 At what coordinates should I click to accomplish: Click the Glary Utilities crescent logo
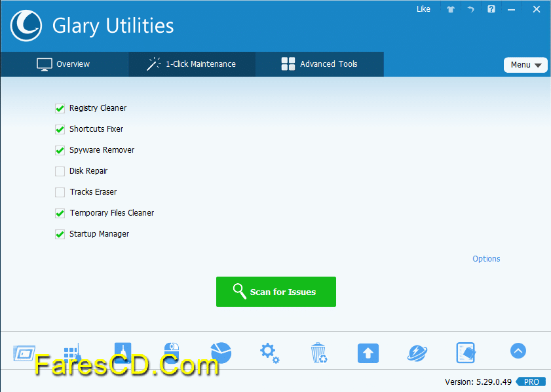click(26, 26)
